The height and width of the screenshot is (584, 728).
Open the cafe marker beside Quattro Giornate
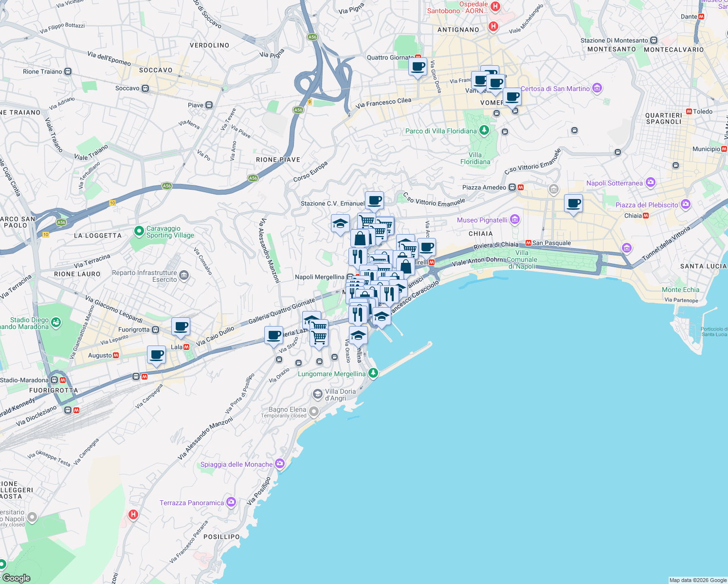pos(418,67)
